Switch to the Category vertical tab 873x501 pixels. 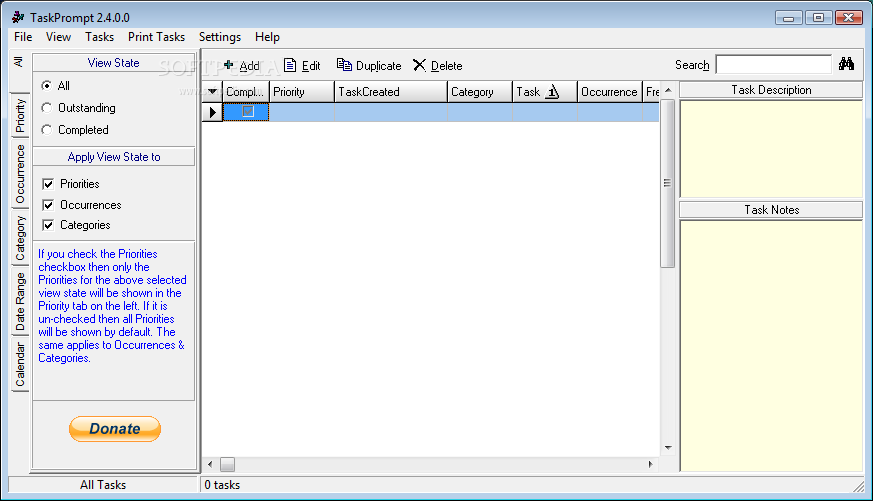(x=20, y=238)
